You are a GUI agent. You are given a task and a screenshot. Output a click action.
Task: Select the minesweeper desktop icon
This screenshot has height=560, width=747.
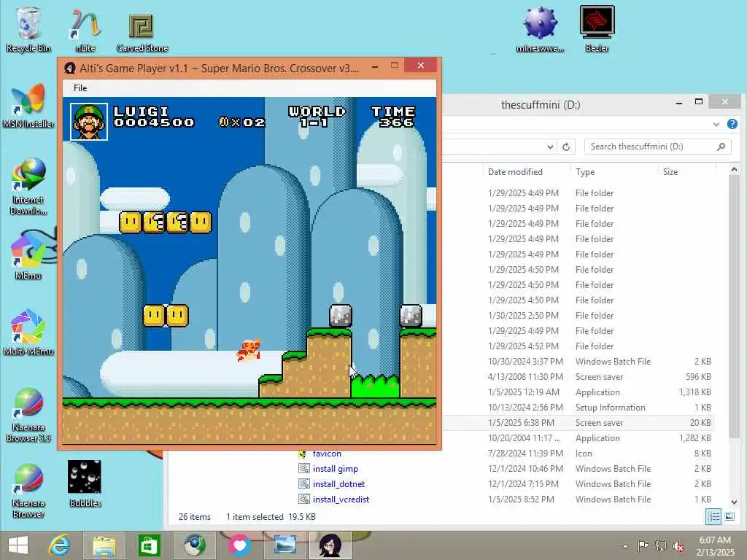[540, 29]
